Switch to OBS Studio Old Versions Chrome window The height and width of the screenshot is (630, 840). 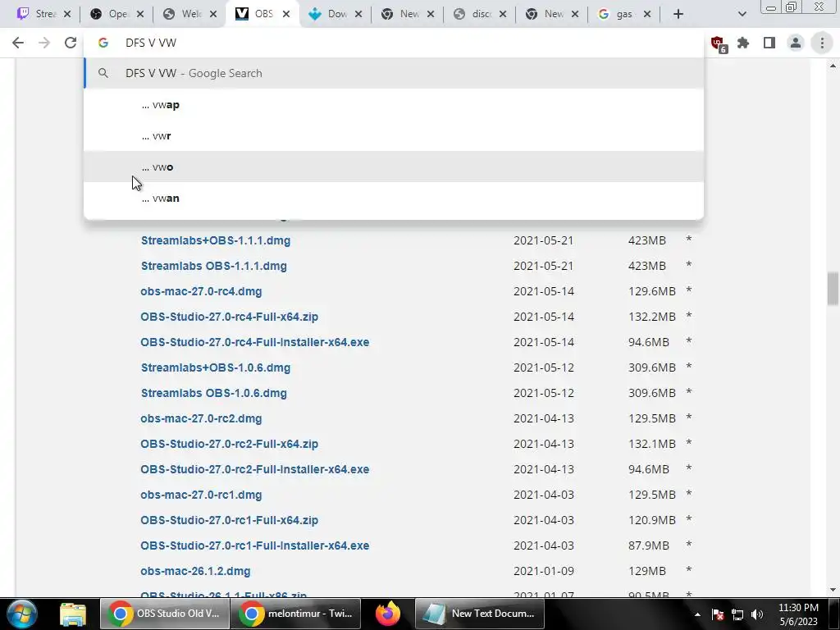tap(164, 614)
